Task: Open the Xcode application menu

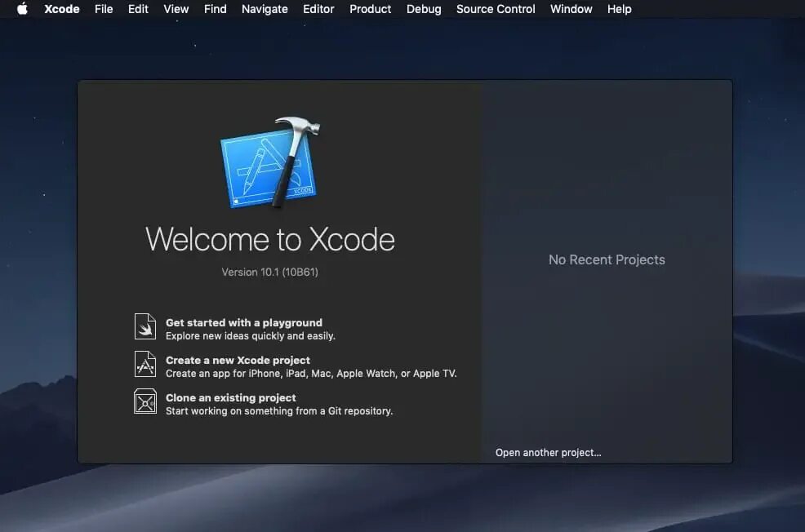Action: pyautogui.click(x=61, y=9)
